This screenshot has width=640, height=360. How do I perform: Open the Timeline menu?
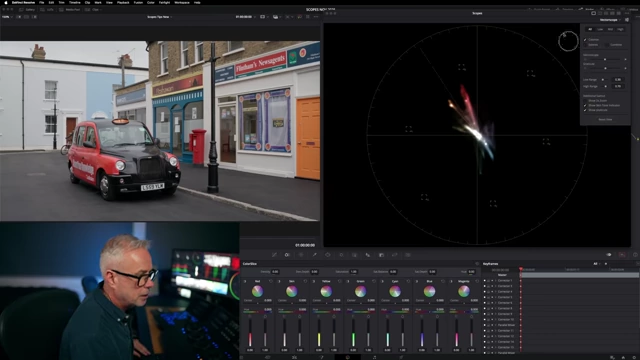click(x=74, y=2)
